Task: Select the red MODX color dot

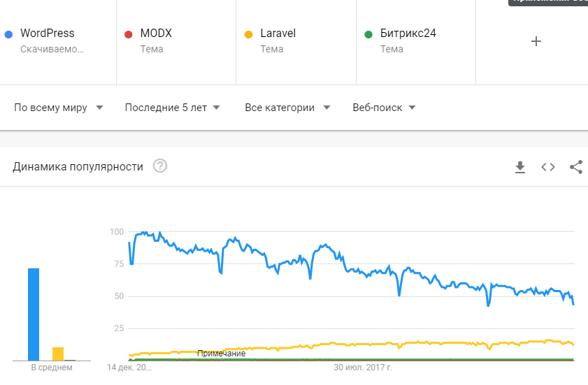Action: pyautogui.click(x=128, y=34)
